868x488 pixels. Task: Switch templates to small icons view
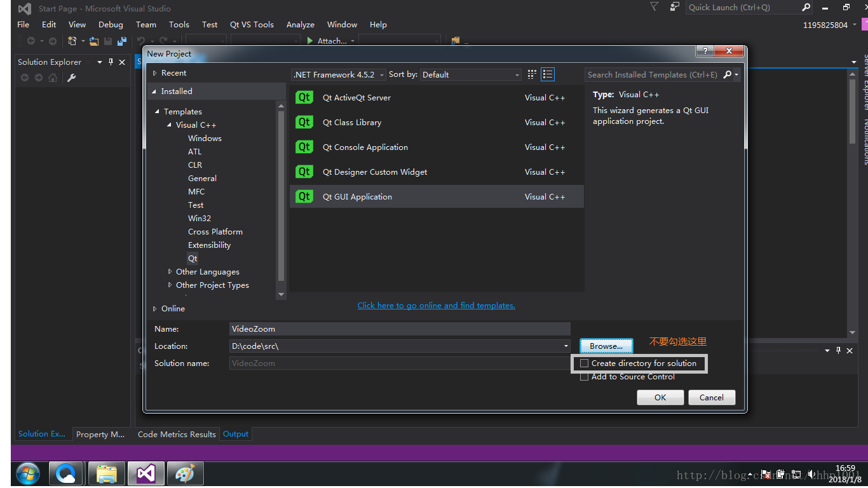532,74
